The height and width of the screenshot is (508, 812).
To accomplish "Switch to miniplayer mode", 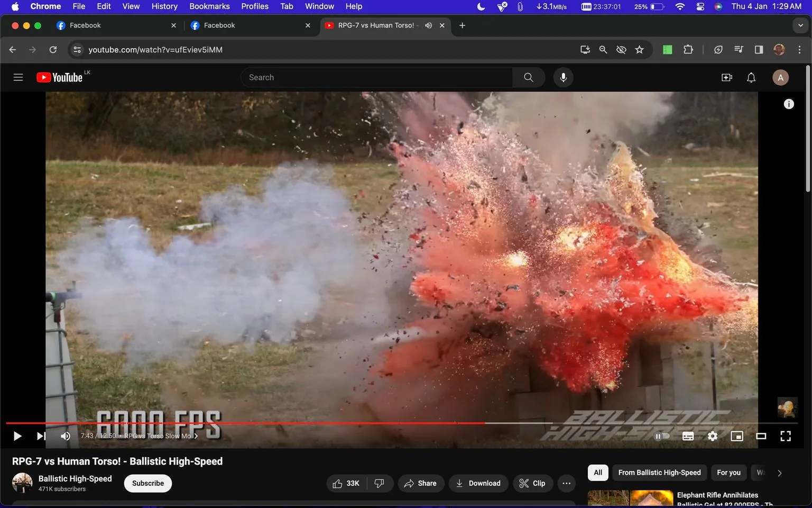I will [737, 436].
